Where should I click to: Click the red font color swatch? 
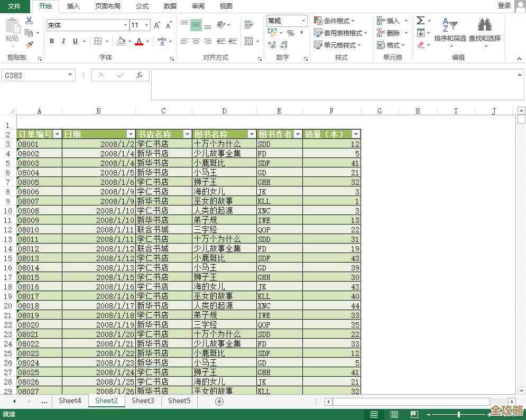pyautogui.click(x=139, y=41)
